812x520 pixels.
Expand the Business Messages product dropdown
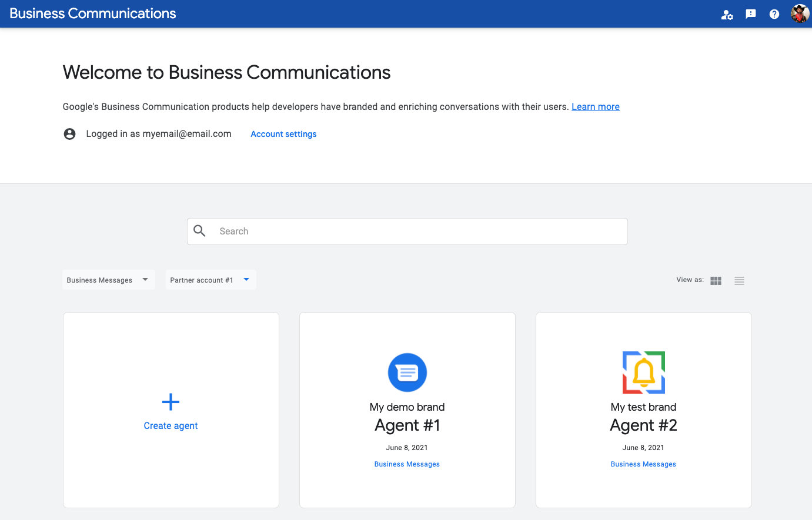[x=108, y=280]
